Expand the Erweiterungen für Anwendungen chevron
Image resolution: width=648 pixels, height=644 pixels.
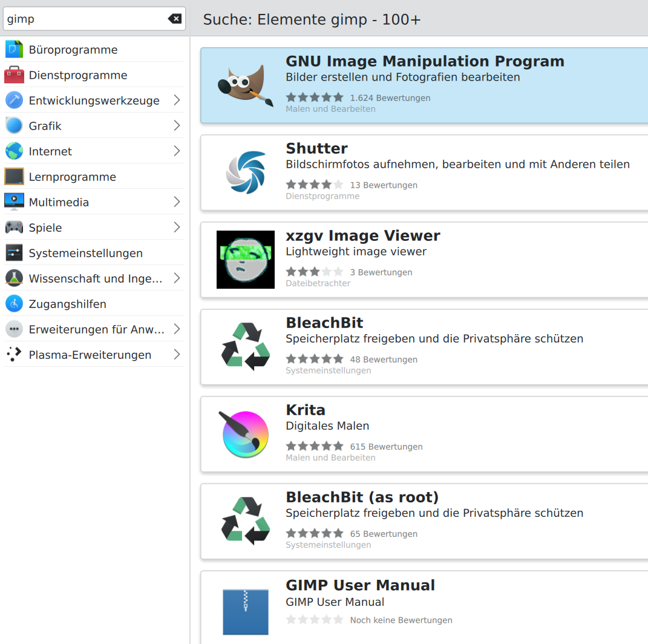click(177, 329)
